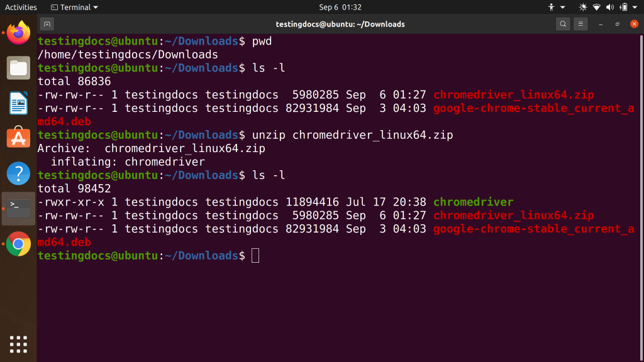Open the terminal hamburger menu
The width and height of the screenshot is (644, 362).
coord(579,23)
